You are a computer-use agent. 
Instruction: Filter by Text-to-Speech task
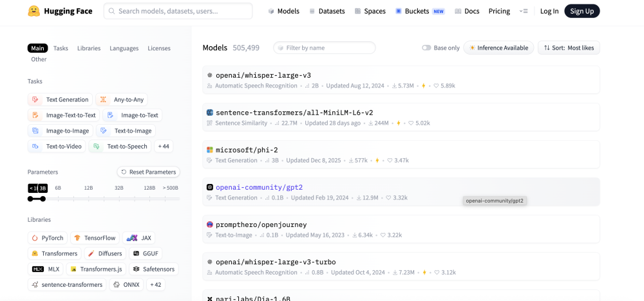coord(120,146)
